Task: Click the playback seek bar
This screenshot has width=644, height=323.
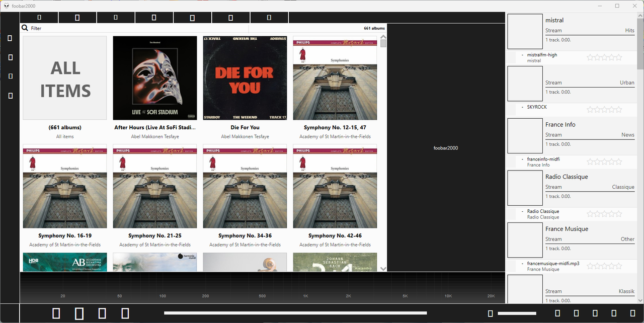Action: coord(295,313)
